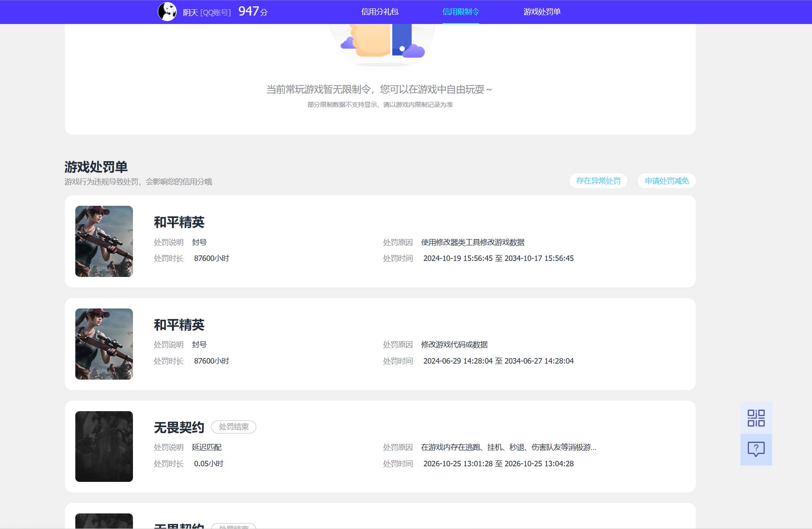Click truncated reason 在游戏内存在逃跑、挂机
812x529 pixels.
[x=509, y=447]
